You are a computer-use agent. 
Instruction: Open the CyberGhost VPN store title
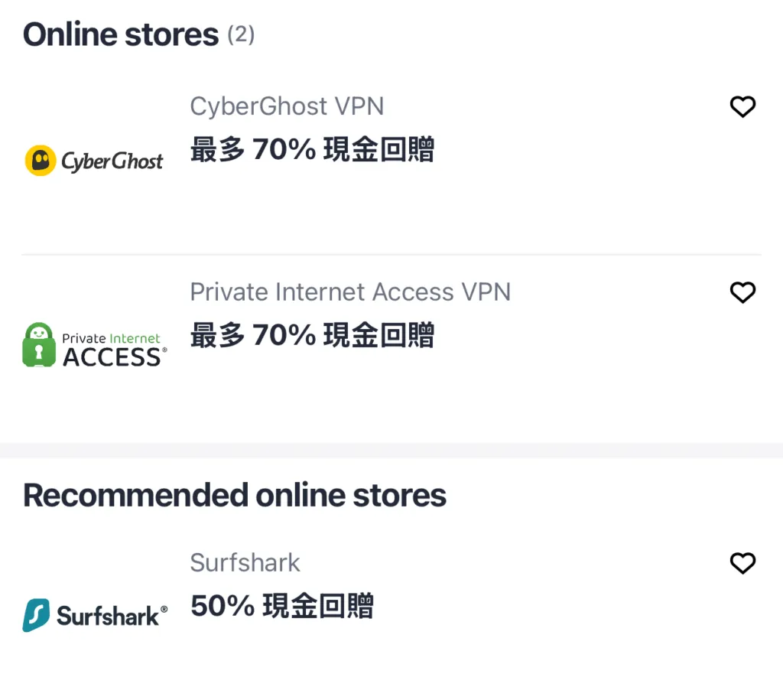point(287,106)
